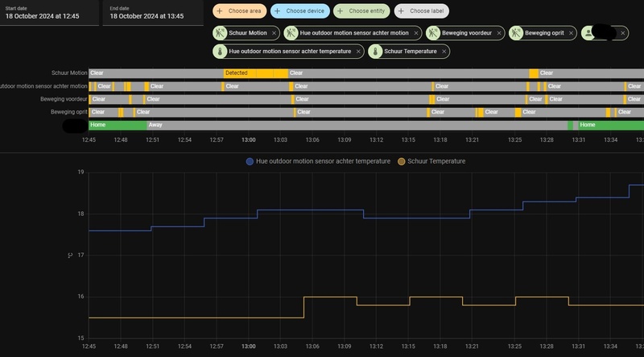Click the Detected segment on Schuur Motion
The image size is (644, 357).
coord(255,73)
